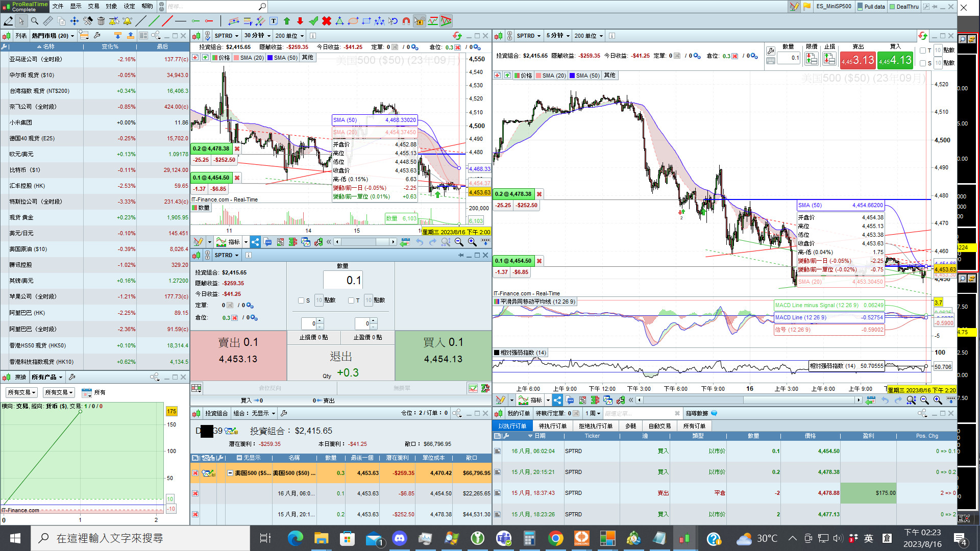This screenshot has width=980, height=551.
Task: Click the red 賣出 0.1 sell button
Action: 238,355
